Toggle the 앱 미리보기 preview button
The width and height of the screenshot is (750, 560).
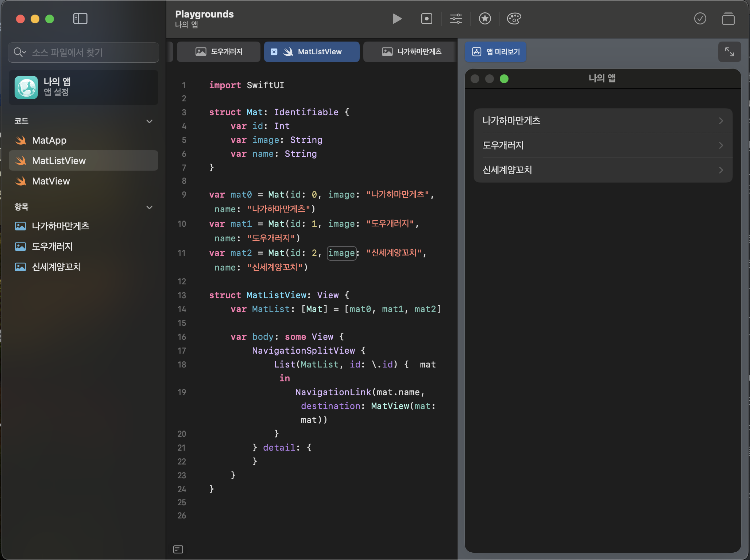pos(495,52)
